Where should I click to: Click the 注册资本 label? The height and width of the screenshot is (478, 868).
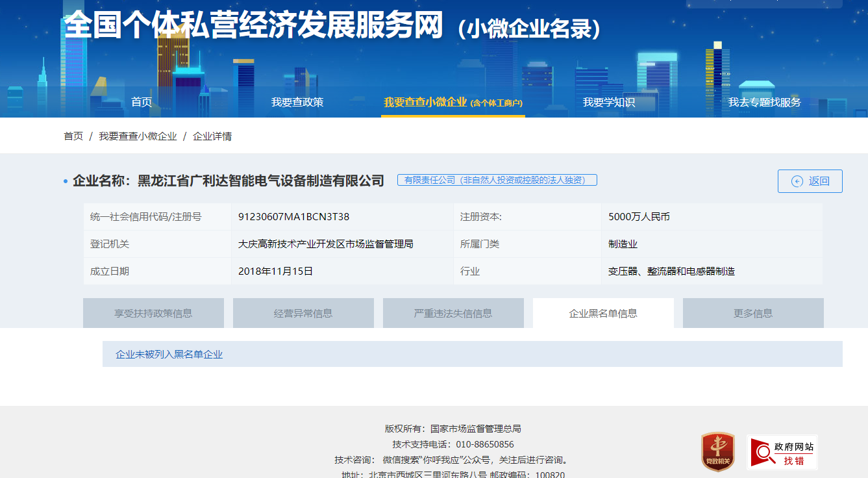pyautogui.click(x=481, y=217)
